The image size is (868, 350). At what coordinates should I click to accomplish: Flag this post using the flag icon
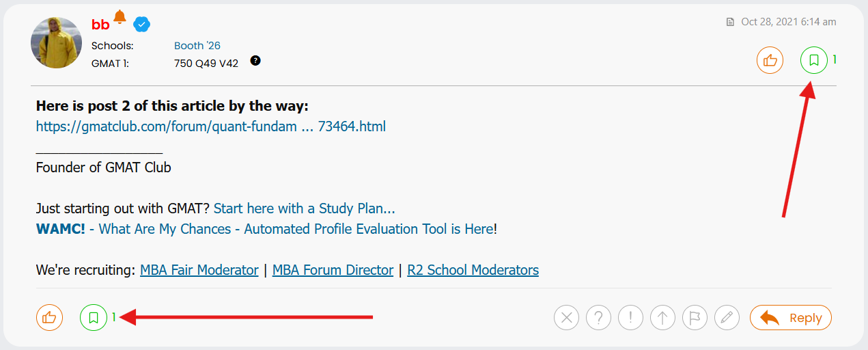point(695,317)
